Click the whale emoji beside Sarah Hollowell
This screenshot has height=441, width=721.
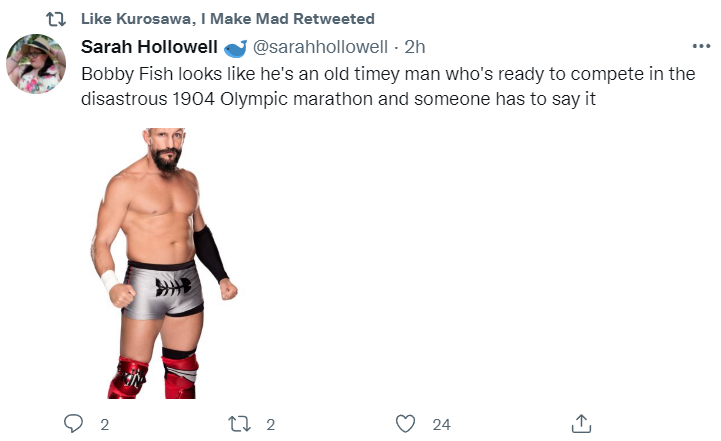point(235,48)
